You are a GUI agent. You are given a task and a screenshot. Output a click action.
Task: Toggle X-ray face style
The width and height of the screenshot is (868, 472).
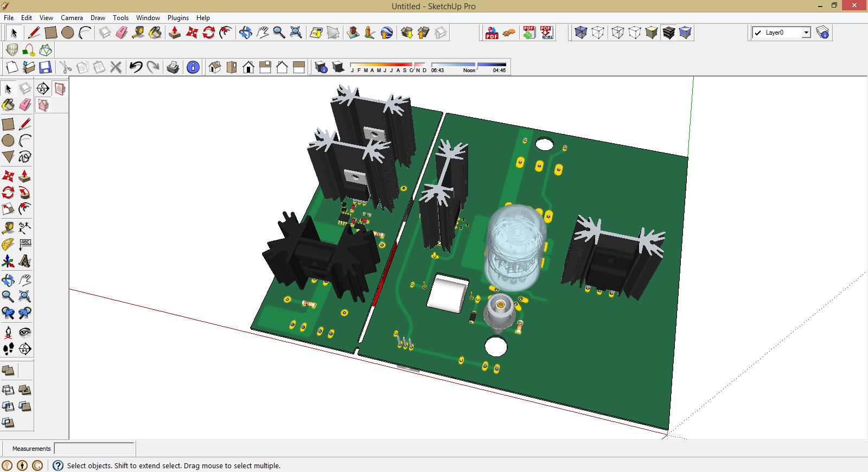581,33
